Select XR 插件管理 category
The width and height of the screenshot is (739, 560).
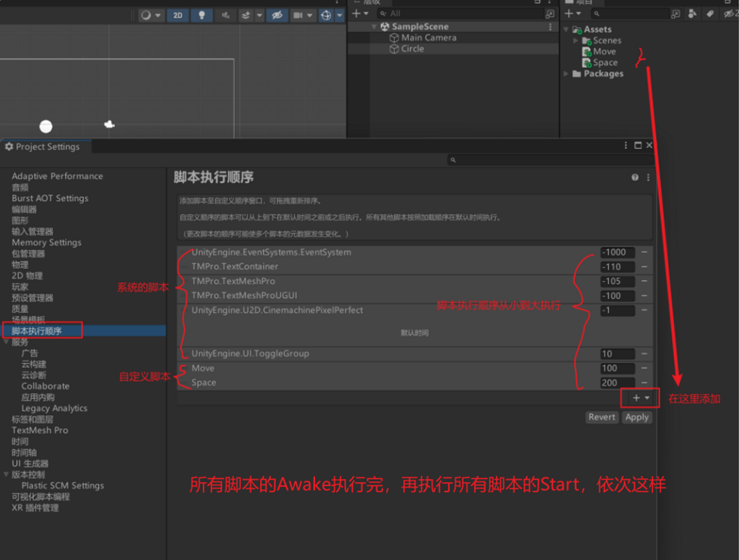point(35,508)
